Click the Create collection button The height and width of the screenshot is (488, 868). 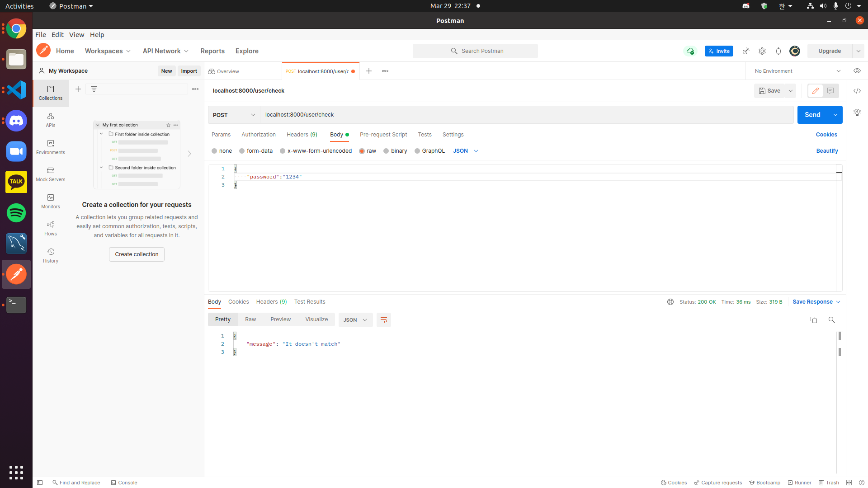pyautogui.click(x=137, y=254)
